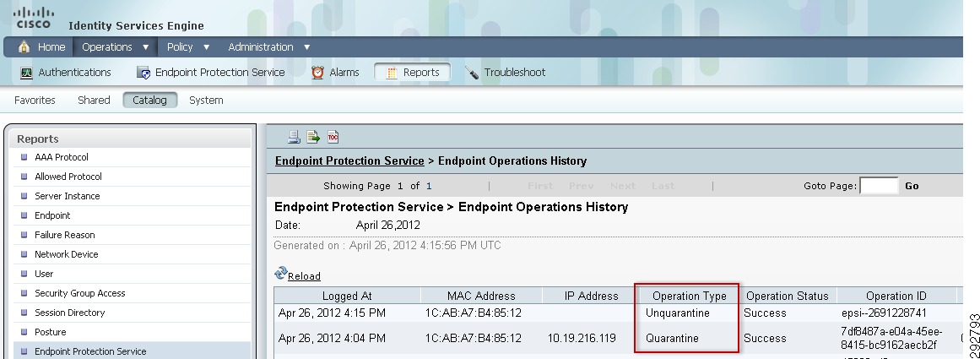Image resolution: width=980 pixels, height=359 pixels.
Task: Click the Network Device bullet icon
Action: click(x=24, y=254)
